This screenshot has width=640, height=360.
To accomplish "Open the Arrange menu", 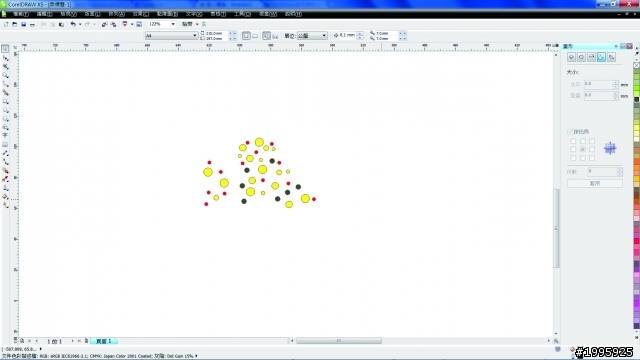I will coord(116,14).
